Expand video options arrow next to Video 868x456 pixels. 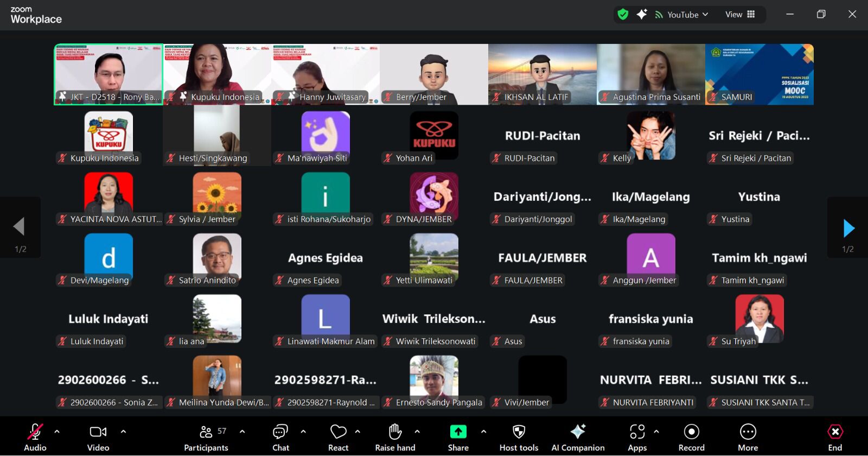tap(123, 432)
